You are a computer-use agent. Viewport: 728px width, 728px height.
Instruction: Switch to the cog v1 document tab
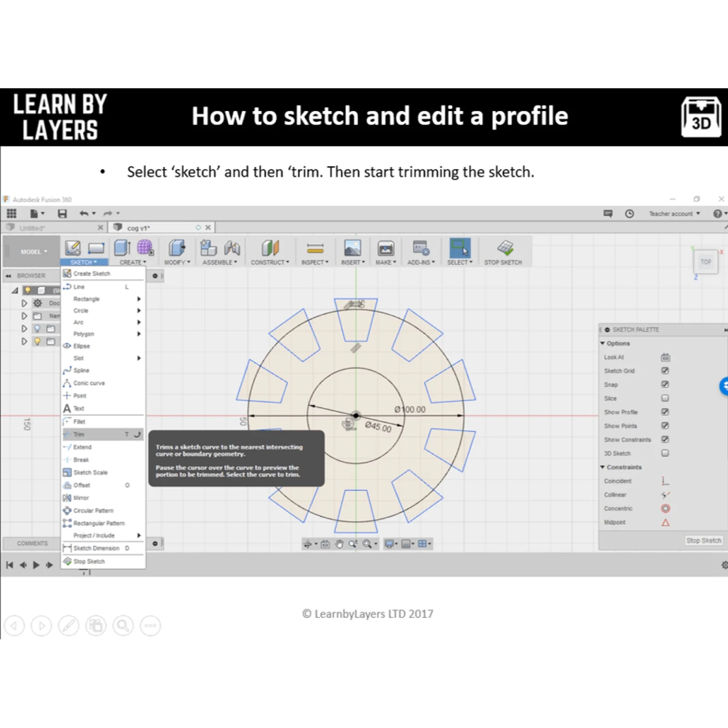click(162, 227)
